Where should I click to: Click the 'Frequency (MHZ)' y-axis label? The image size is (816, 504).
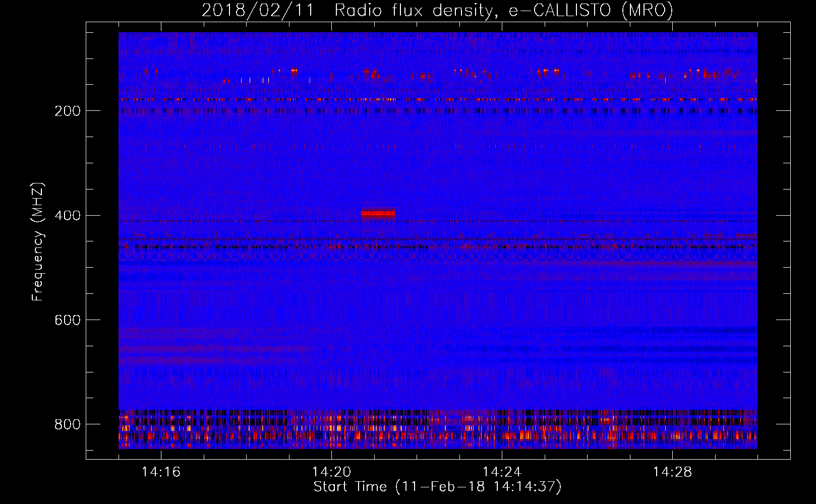[38, 242]
